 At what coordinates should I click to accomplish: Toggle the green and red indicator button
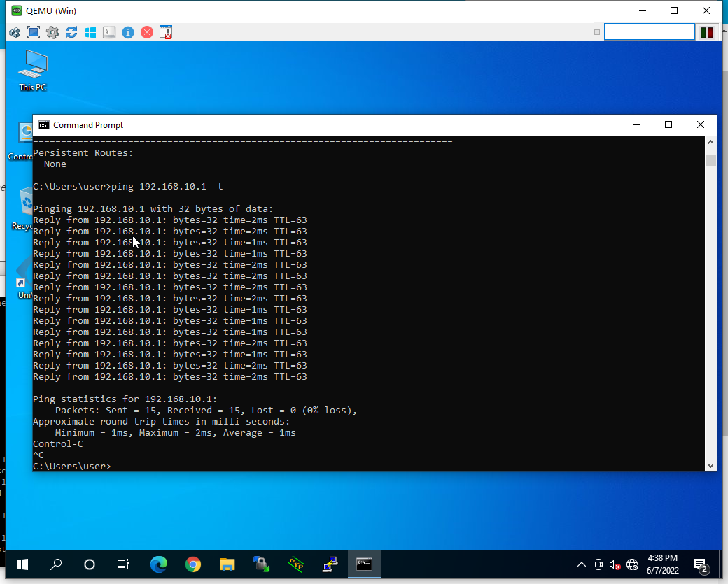(x=707, y=32)
